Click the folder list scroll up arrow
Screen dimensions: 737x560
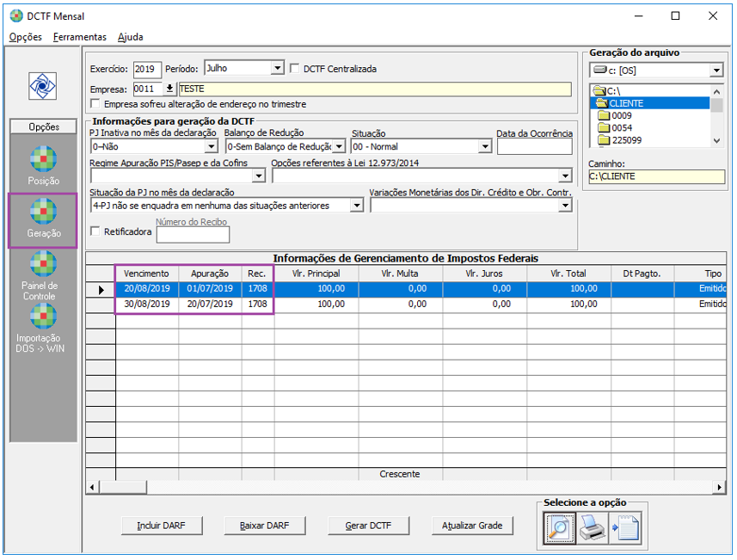coord(716,91)
